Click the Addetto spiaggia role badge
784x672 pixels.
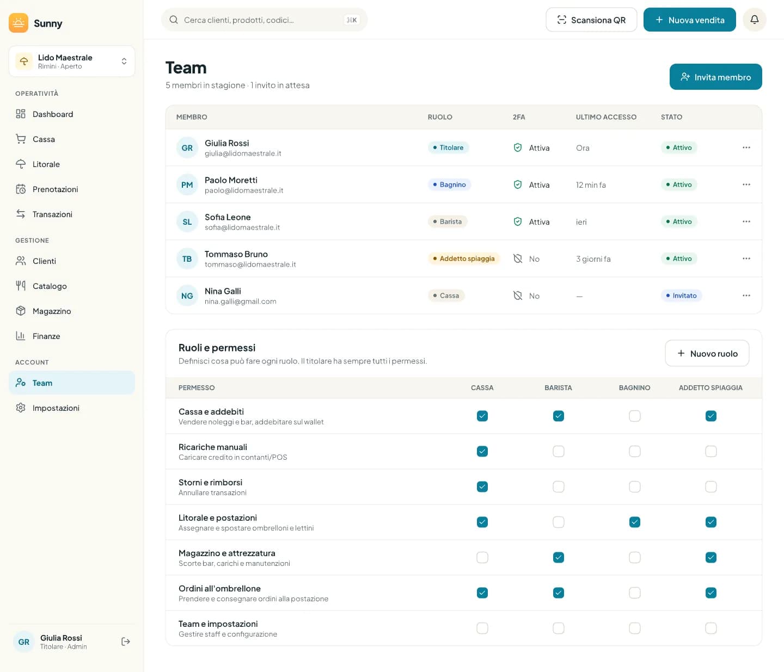(464, 258)
